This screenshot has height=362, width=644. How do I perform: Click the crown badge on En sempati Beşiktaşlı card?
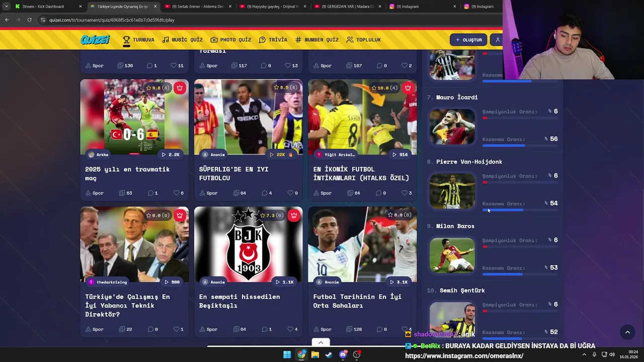[294, 215]
